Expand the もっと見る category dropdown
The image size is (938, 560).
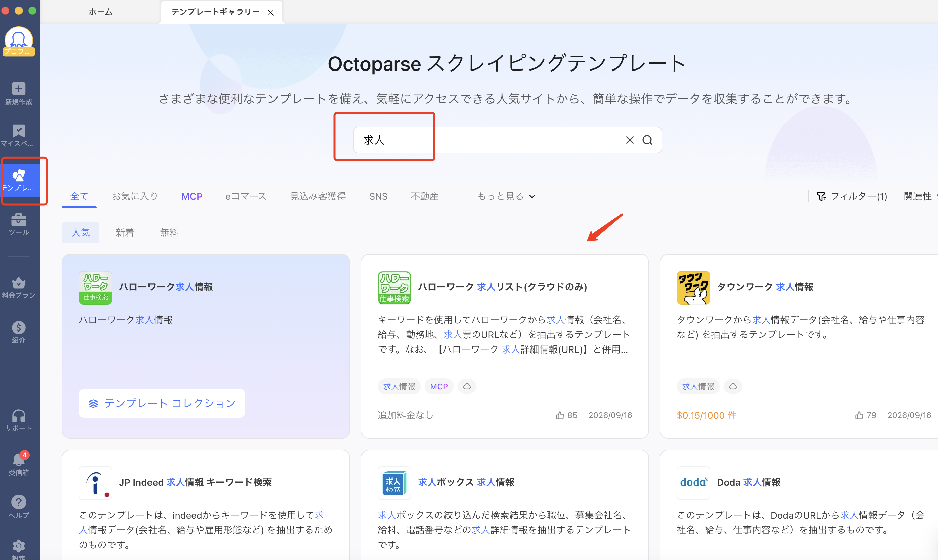tap(506, 196)
